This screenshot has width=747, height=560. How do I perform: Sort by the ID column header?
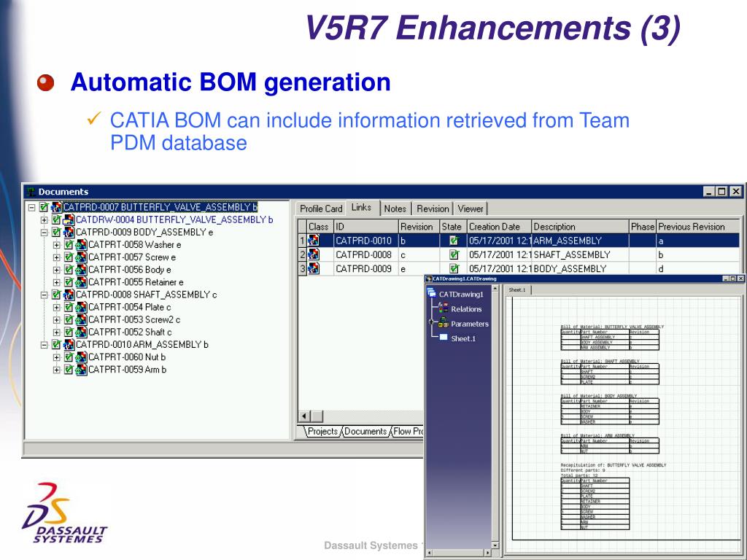(366, 227)
